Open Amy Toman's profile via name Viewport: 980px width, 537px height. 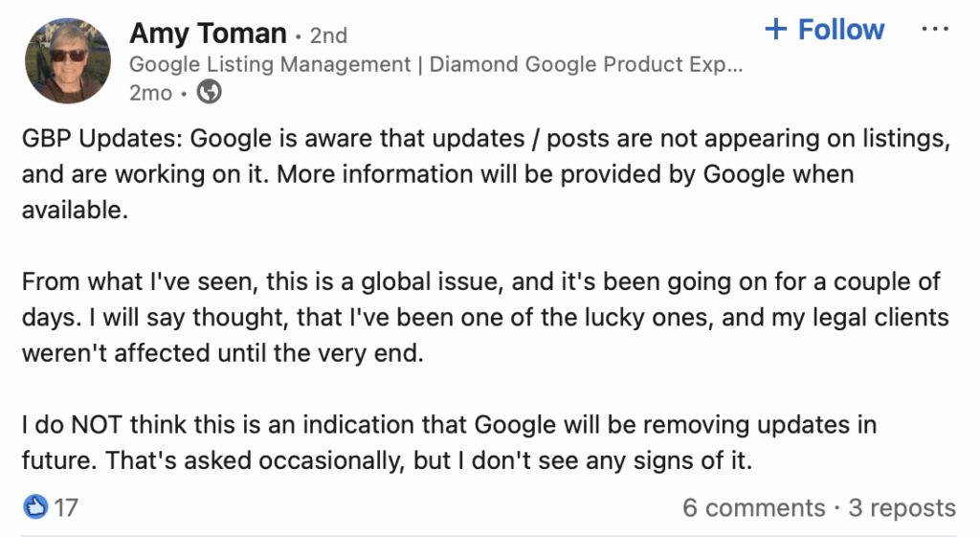(x=208, y=34)
